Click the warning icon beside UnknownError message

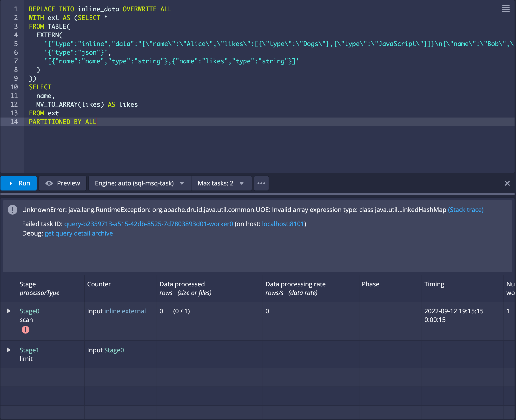click(12, 210)
